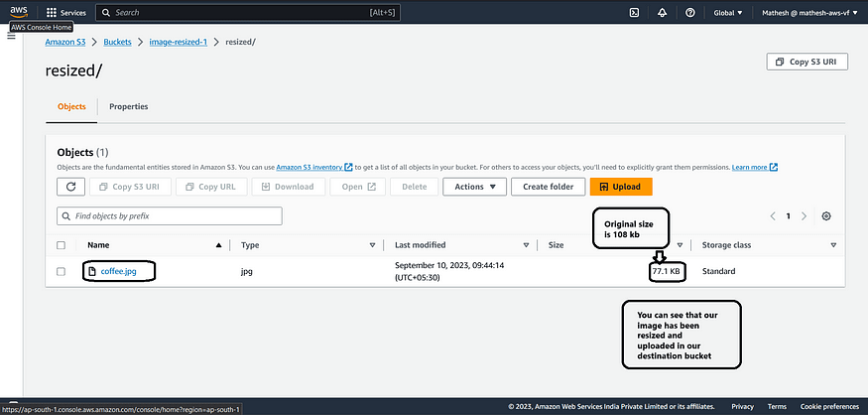This screenshot has width=868, height=415.
Task: Open the table preferences gear icon
Action: click(x=826, y=216)
